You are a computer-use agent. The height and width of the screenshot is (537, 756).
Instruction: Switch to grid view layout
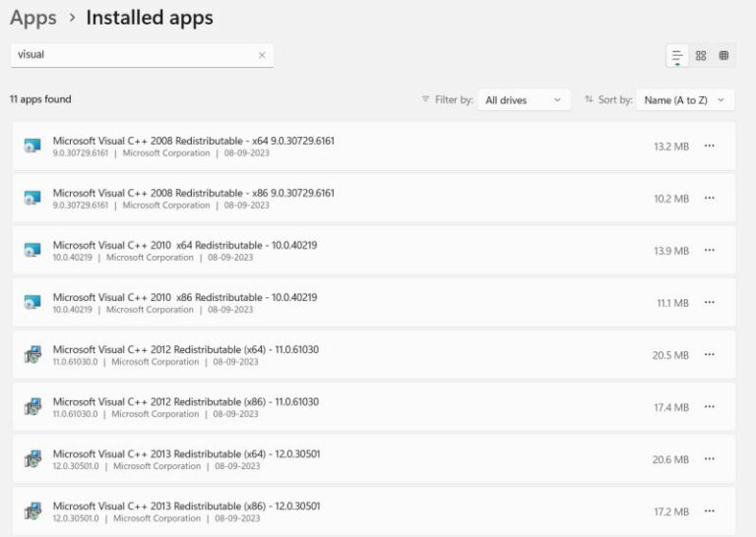point(701,56)
